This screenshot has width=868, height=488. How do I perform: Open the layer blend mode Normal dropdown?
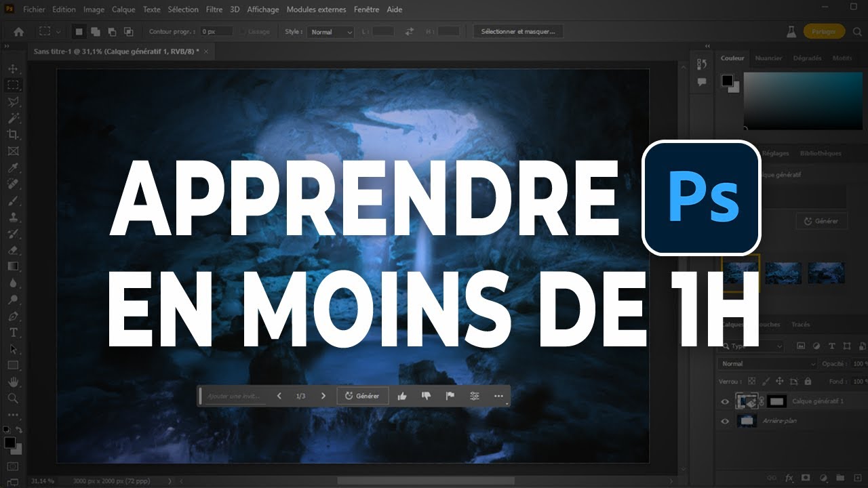tap(768, 364)
